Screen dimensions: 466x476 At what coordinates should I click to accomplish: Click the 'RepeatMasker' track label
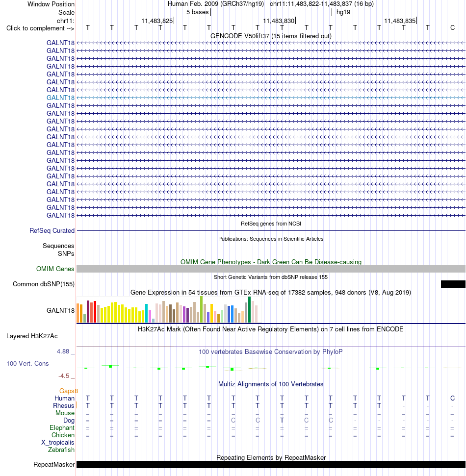54,465
